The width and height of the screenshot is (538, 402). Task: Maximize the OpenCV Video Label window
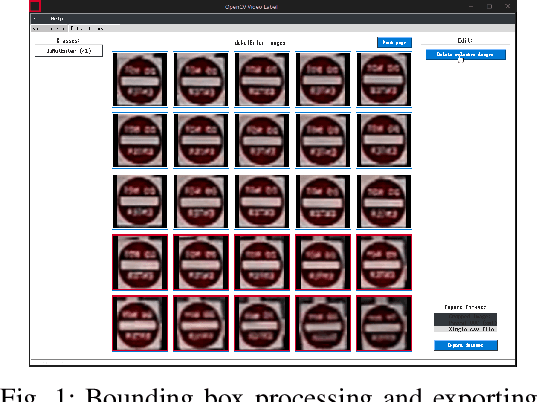[489, 7]
